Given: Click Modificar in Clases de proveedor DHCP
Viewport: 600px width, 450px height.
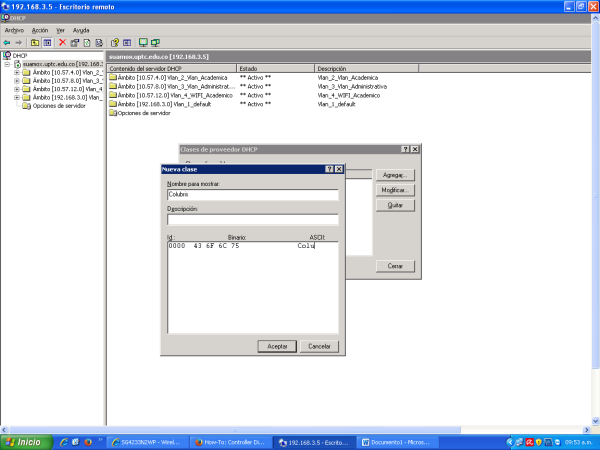Looking at the screenshot, I should (x=395, y=190).
